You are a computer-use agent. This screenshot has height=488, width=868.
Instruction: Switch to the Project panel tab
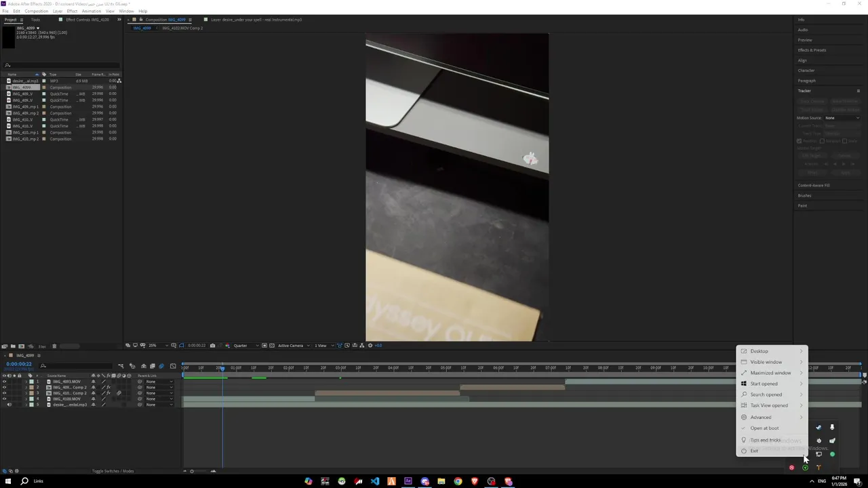[10, 20]
